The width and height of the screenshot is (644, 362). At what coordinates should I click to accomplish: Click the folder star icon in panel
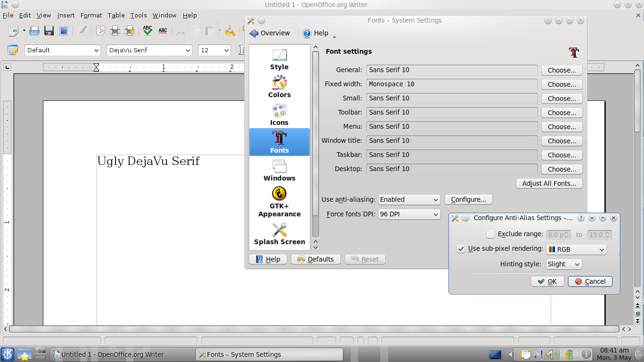tap(24, 354)
